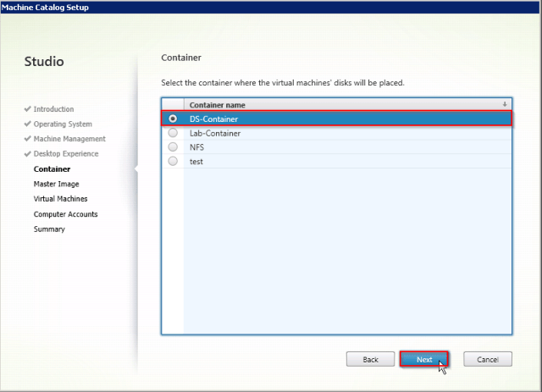Click the Lab-Container row name text
Screen dimensions: 542x392
click(215, 133)
